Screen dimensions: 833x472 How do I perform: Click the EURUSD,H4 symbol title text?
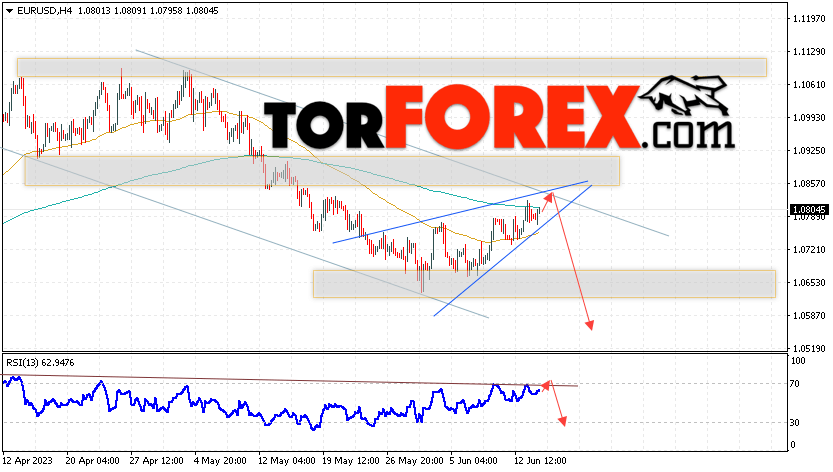click(44, 11)
